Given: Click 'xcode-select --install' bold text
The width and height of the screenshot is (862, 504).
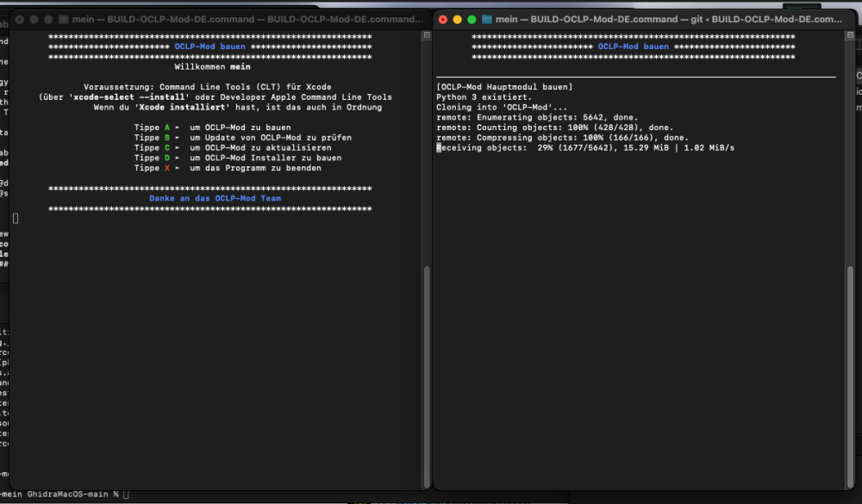Looking at the screenshot, I should click(129, 97).
